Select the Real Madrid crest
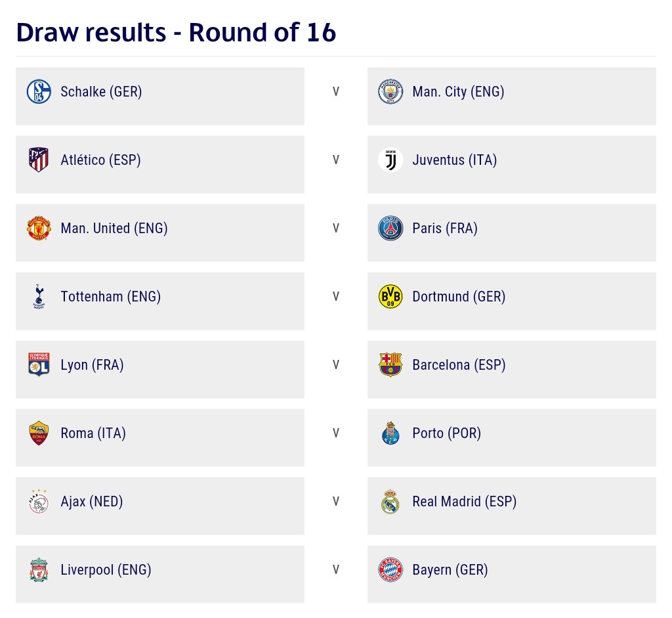 pyautogui.click(x=390, y=502)
